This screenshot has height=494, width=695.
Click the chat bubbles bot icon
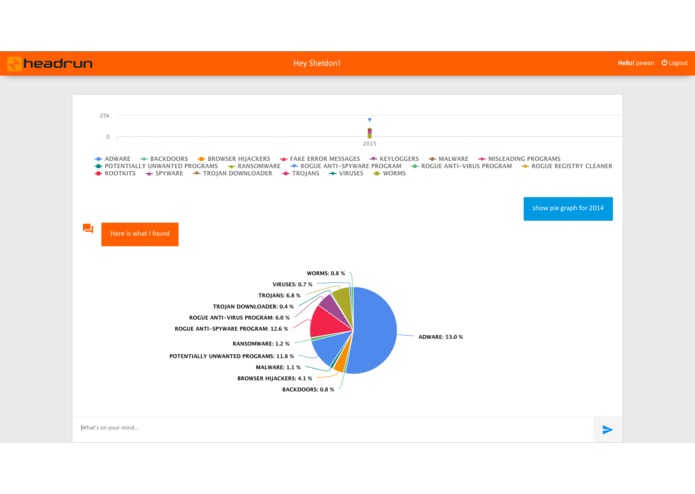pos(88,229)
